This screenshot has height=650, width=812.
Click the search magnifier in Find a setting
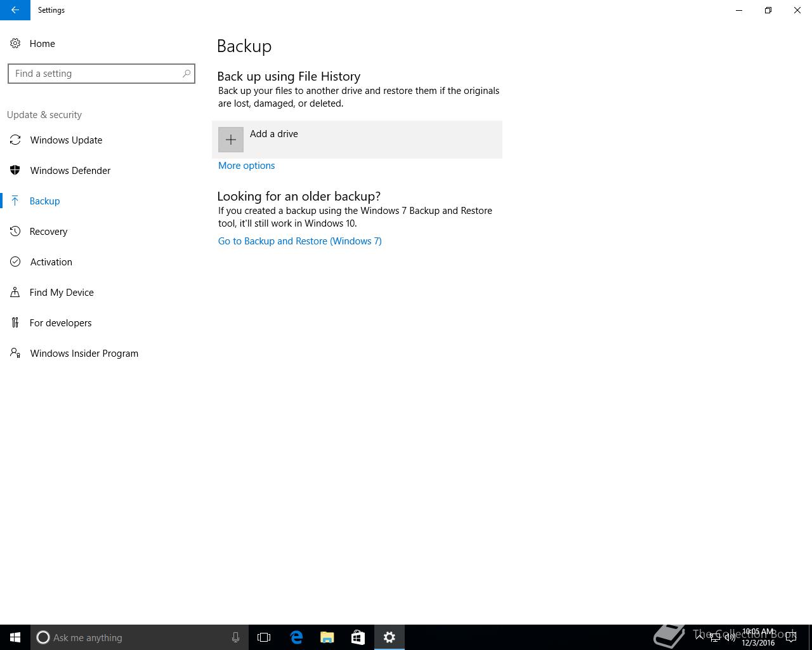point(187,74)
